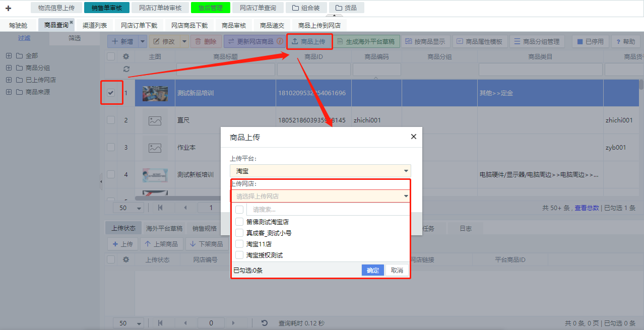Click the 商品上传 upload toolbar button
The image size is (644, 330).
click(x=309, y=42)
